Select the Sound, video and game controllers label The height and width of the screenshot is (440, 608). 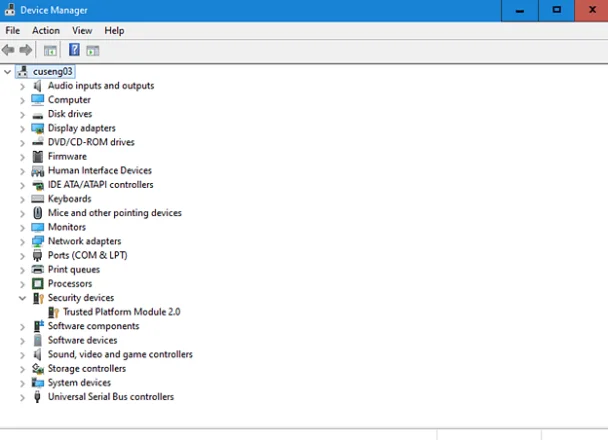120,355
